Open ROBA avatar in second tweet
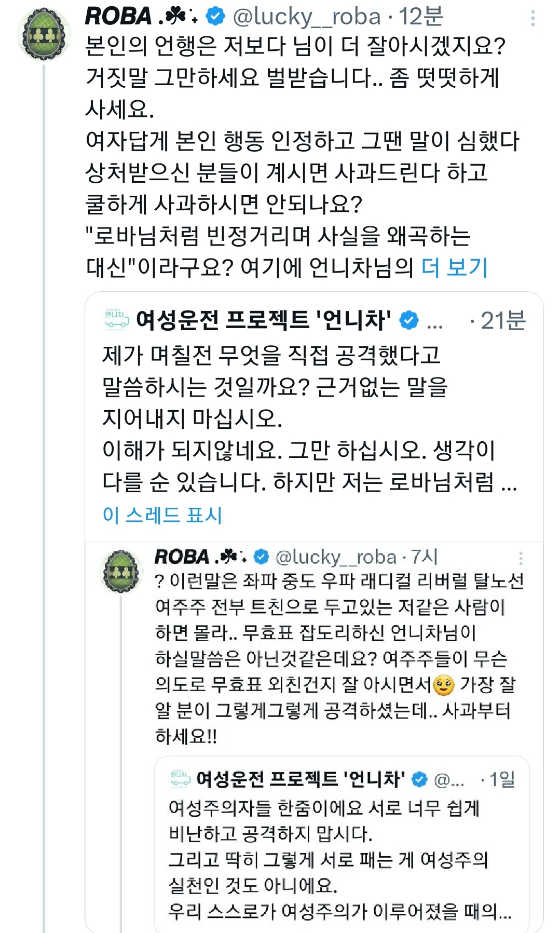Screen dimensions: 560x933 coord(121,571)
